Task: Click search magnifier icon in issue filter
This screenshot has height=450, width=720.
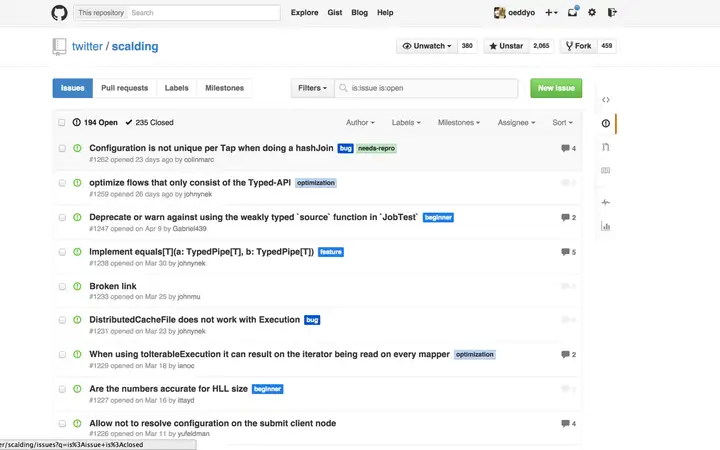Action: (x=343, y=88)
